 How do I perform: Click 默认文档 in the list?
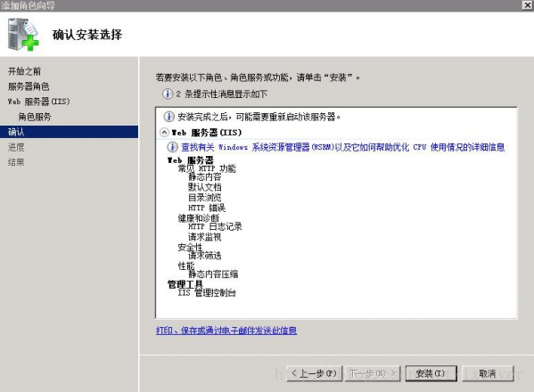(205, 187)
